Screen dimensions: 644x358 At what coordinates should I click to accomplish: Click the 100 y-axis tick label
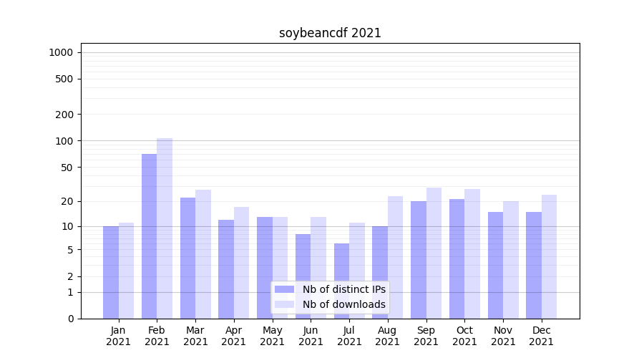coord(64,141)
